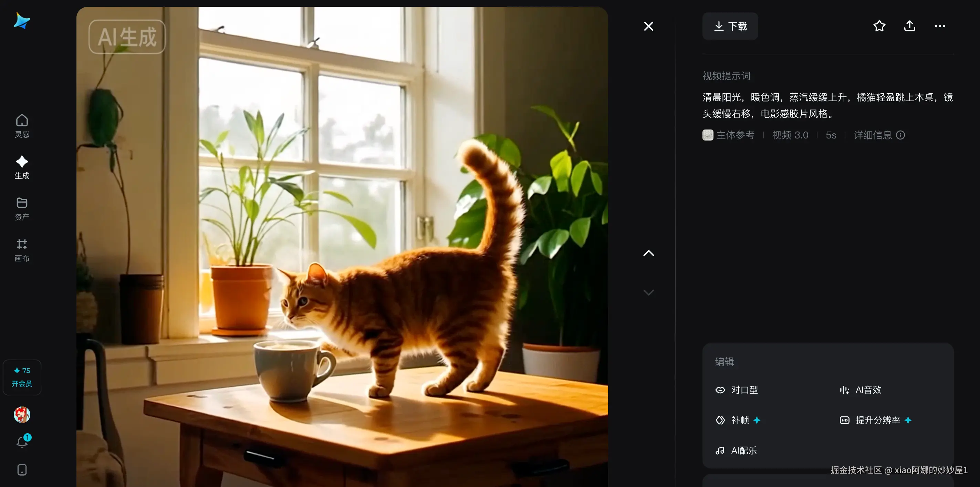Viewport: 980px width, 487px height.
Task: Go to next video with down chevron
Action: tap(648, 292)
